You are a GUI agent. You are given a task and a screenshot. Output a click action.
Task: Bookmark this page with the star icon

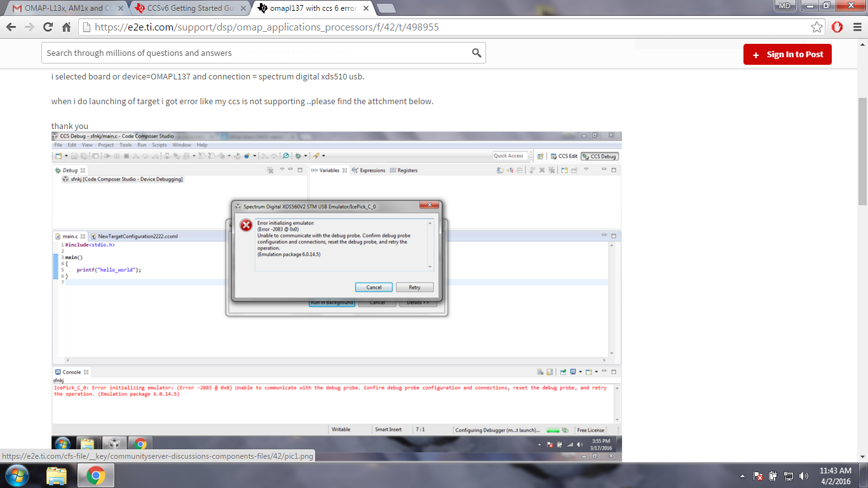point(817,27)
